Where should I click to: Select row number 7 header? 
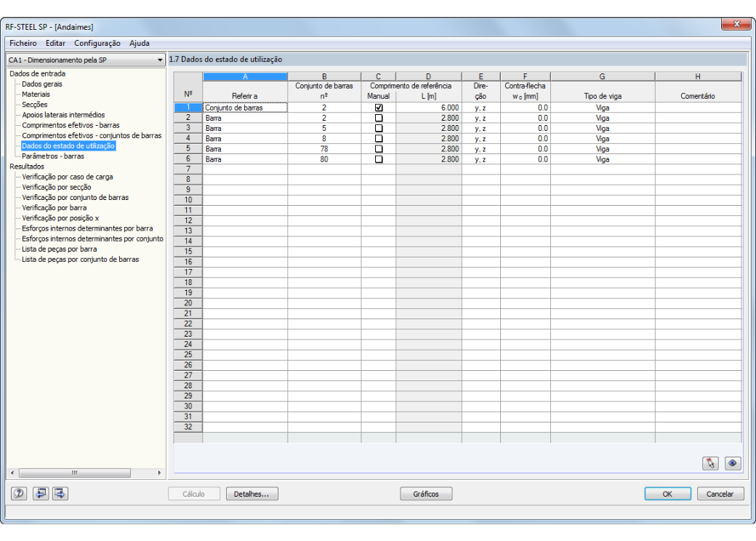tap(188, 169)
